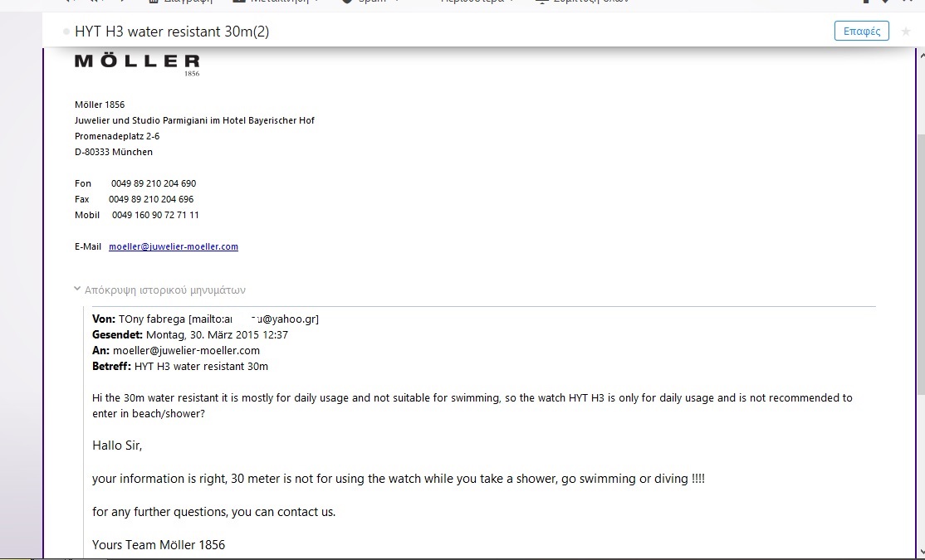925x560 pixels.
Task: Click the scrollbar down arrow
Action: click(x=922, y=552)
